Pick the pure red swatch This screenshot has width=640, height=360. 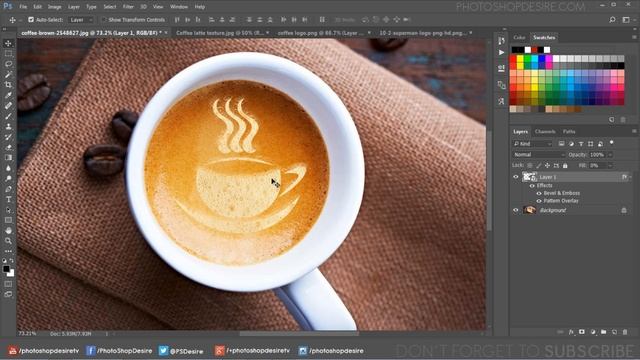pyautogui.click(x=513, y=59)
